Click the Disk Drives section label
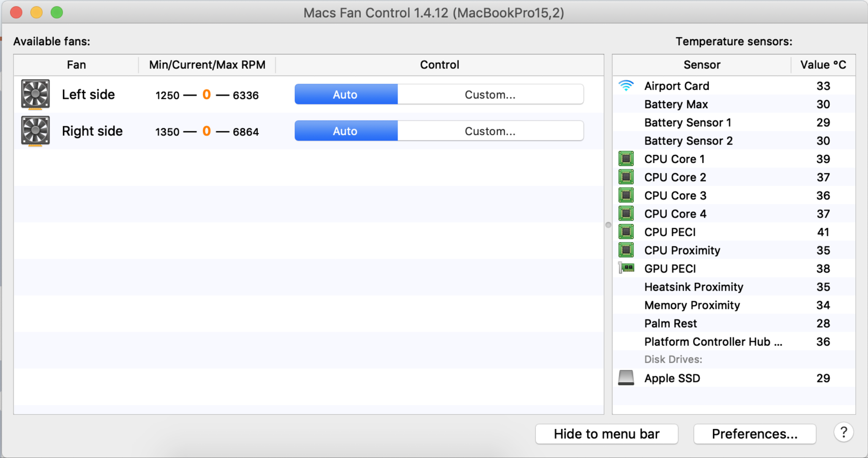The width and height of the screenshot is (868, 458). pos(673,359)
